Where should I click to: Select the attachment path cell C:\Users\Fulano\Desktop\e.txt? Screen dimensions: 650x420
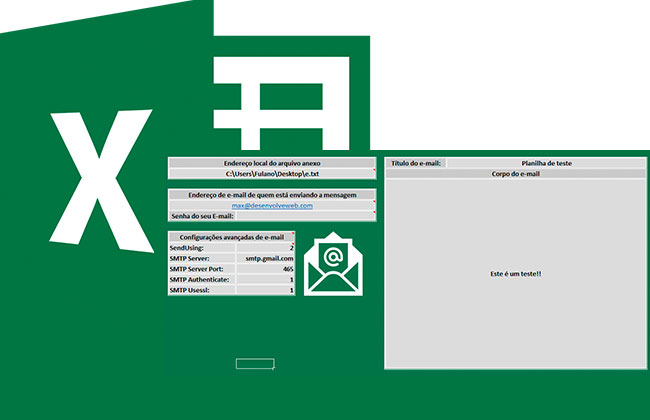tap(272, 174)
